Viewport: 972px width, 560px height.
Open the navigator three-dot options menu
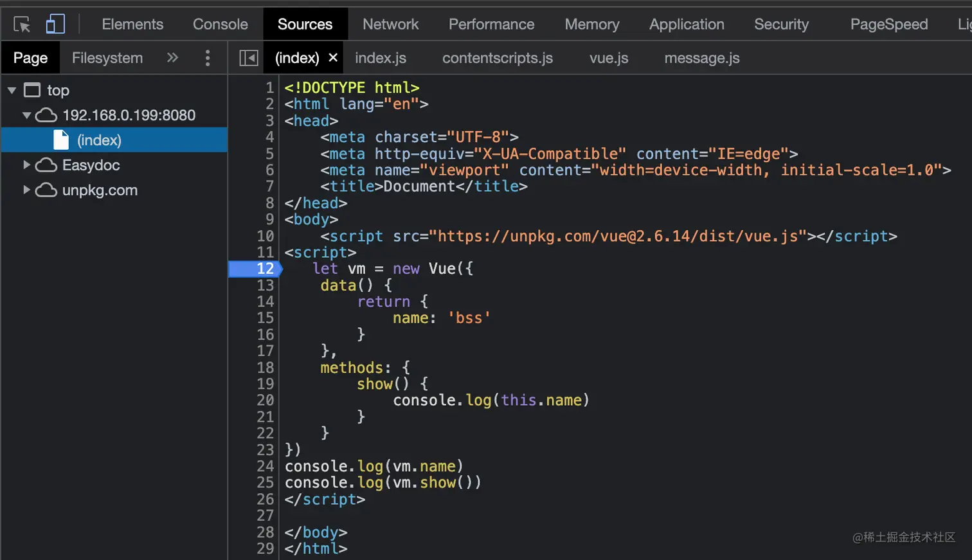click(207, 58)
